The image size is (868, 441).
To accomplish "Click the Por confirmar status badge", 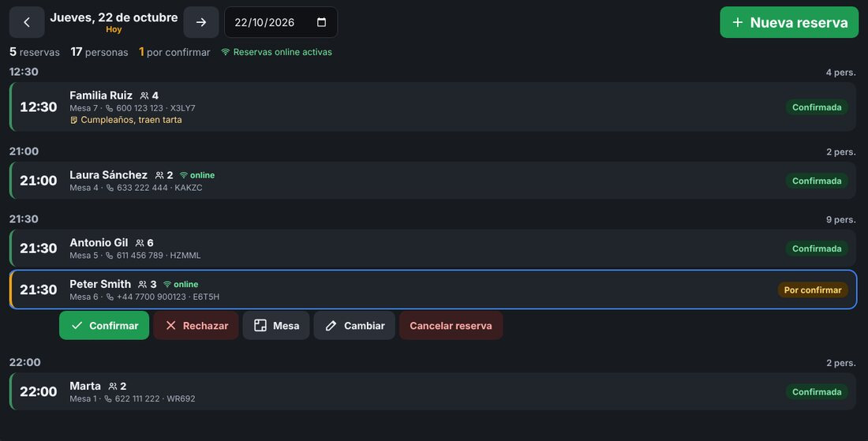I will [x=813, y=290].
